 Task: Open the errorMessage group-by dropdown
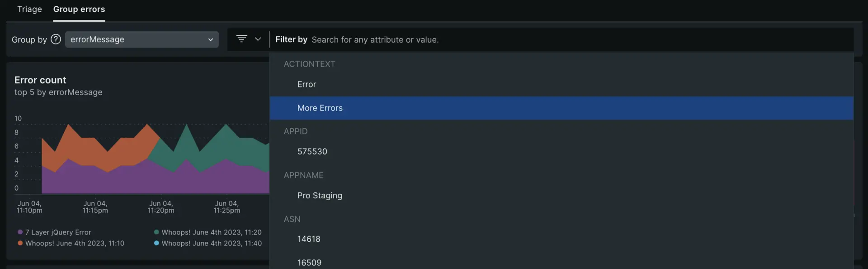(142, 39)
